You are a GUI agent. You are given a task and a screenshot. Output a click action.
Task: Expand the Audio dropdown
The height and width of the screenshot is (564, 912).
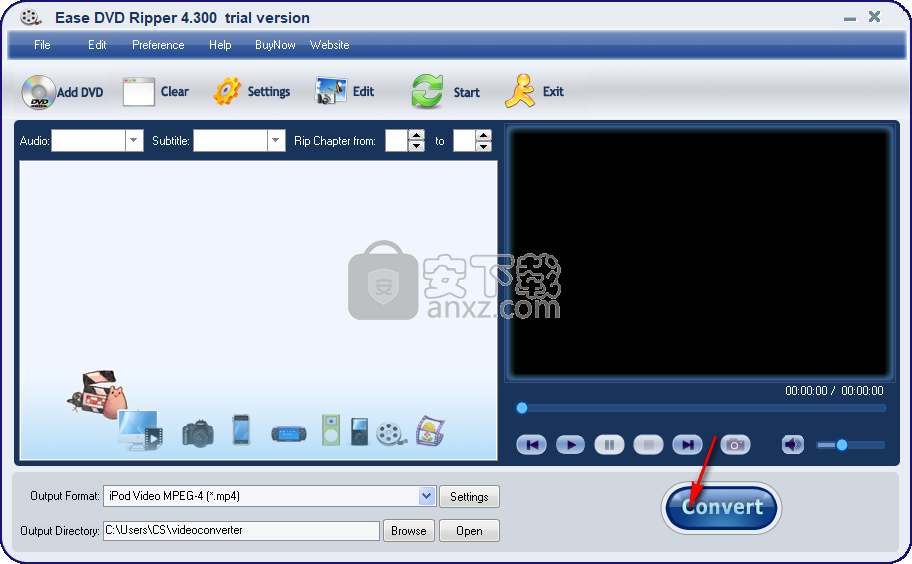point(134,140)
